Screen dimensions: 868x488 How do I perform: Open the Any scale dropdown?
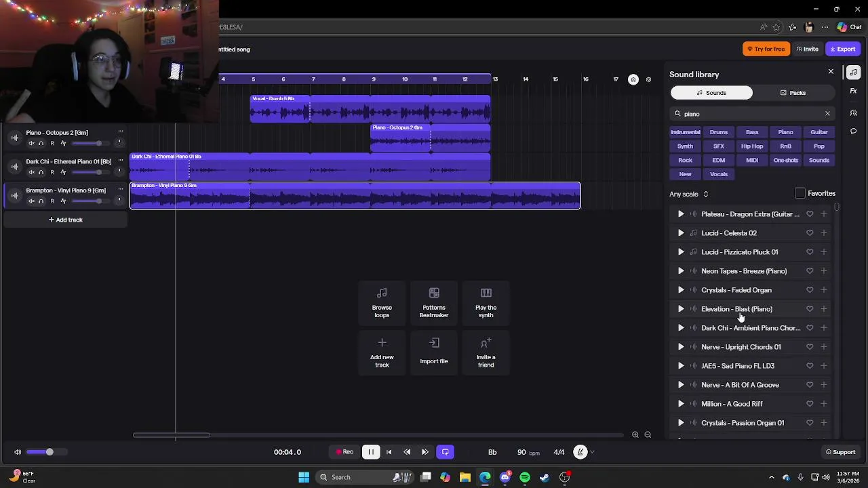coord(689,195)
